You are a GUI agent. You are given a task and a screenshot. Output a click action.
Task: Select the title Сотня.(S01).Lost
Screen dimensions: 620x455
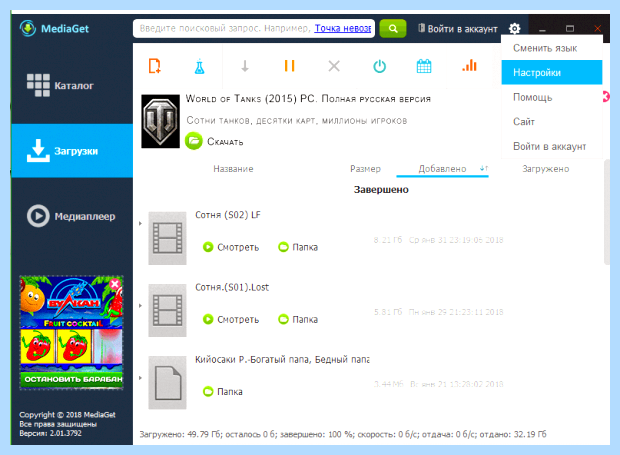(232, 287)
